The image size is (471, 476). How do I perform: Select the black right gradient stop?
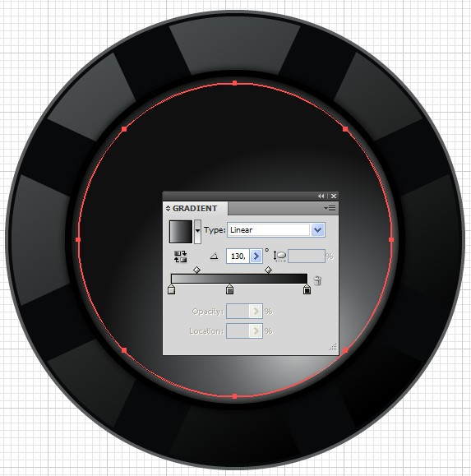coord(307,289)
